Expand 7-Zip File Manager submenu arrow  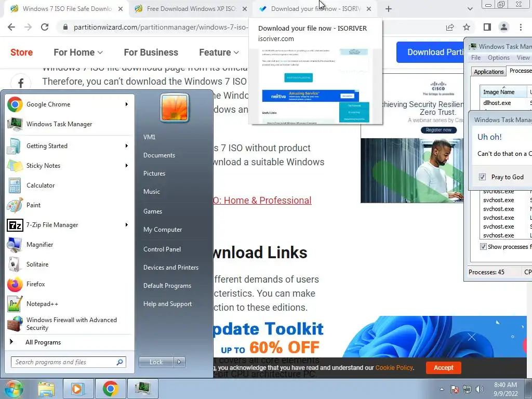coord(127,224)
